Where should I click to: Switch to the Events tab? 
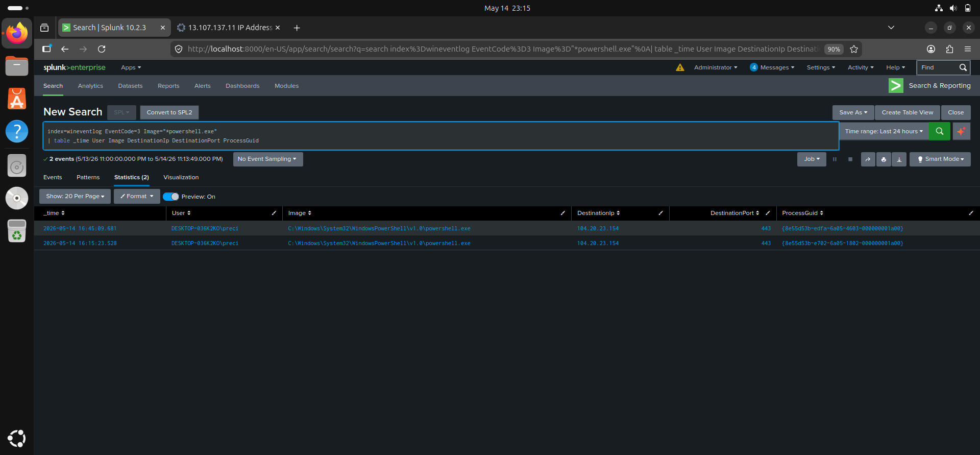(53, 177)
